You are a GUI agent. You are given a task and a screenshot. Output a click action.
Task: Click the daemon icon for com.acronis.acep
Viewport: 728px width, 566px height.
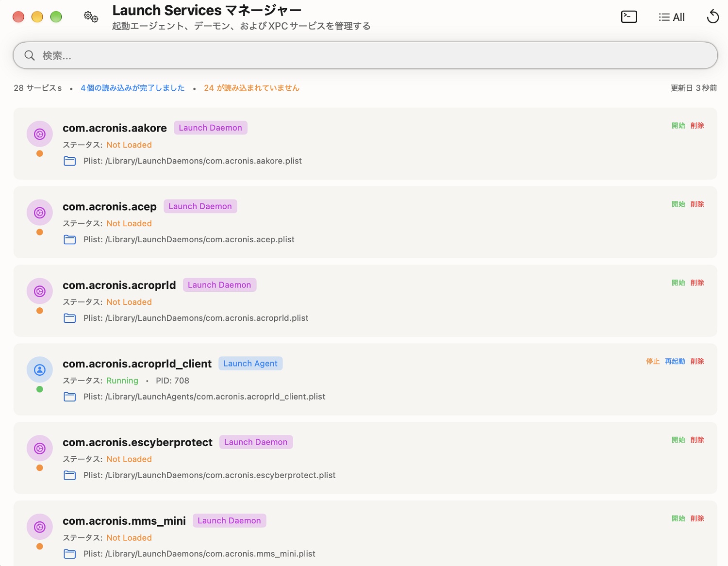point(40,213)
